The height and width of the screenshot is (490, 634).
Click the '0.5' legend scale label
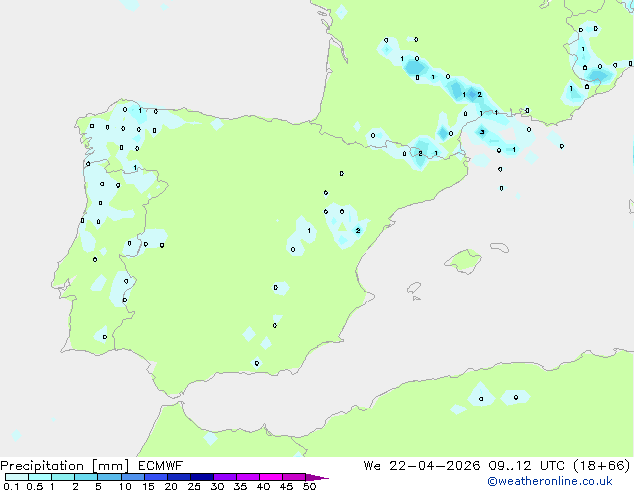[x=35, y=486]
